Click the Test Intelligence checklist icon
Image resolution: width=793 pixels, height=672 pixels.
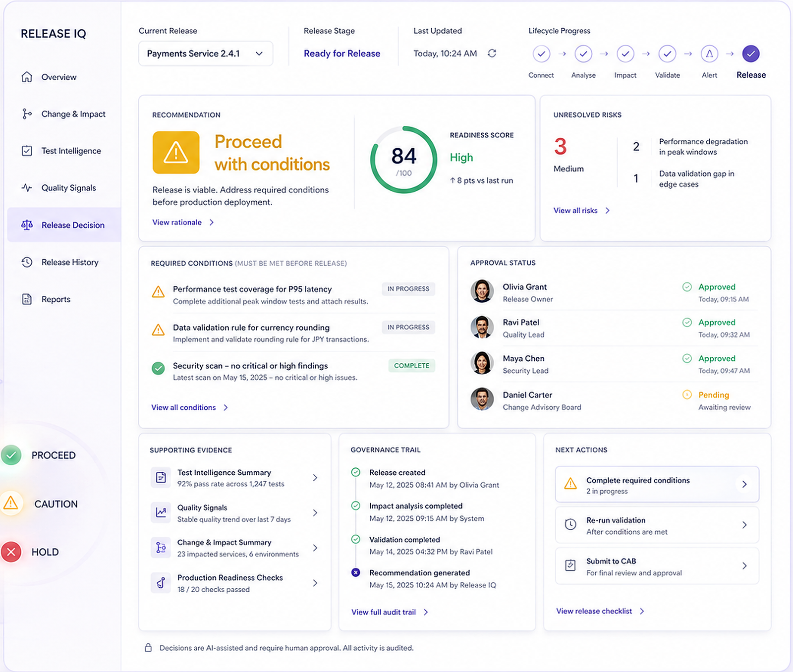[x=27, y=151]
